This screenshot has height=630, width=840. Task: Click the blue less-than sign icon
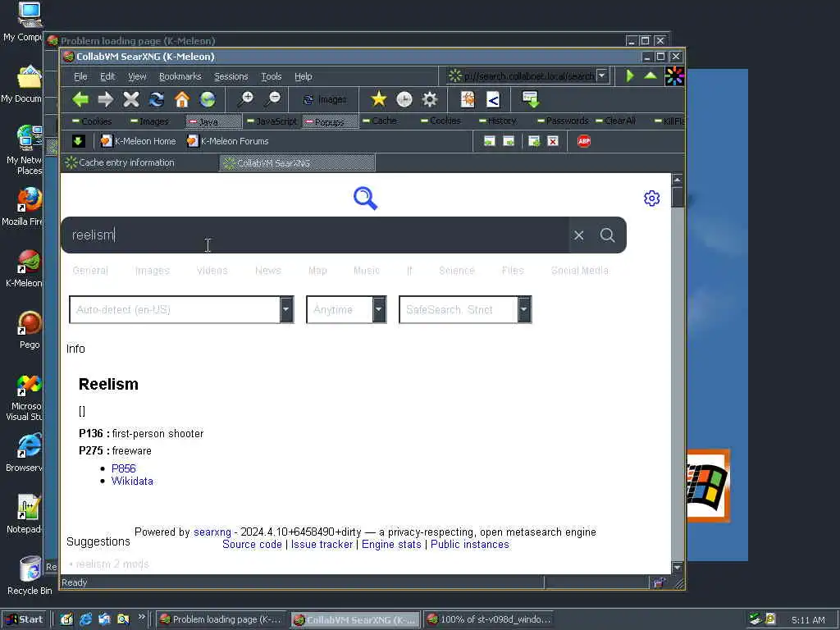(493, 99)
